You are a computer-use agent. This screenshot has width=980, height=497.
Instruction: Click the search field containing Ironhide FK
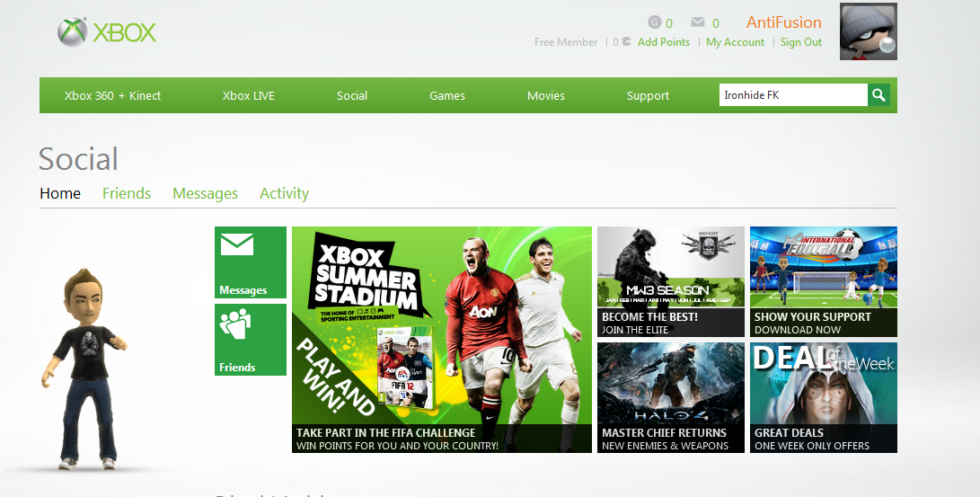[x=793, y=95]
